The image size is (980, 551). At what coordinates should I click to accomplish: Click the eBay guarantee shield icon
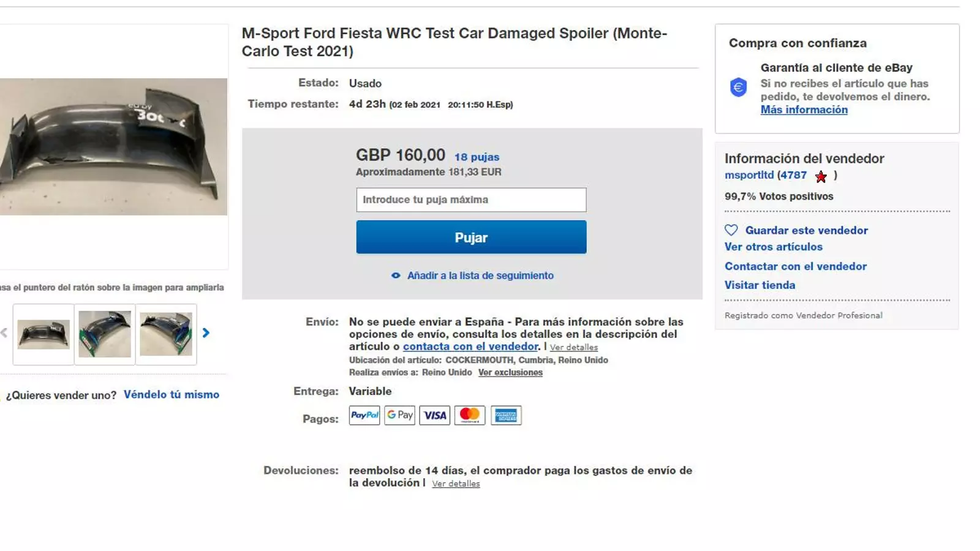coord(739,88)
